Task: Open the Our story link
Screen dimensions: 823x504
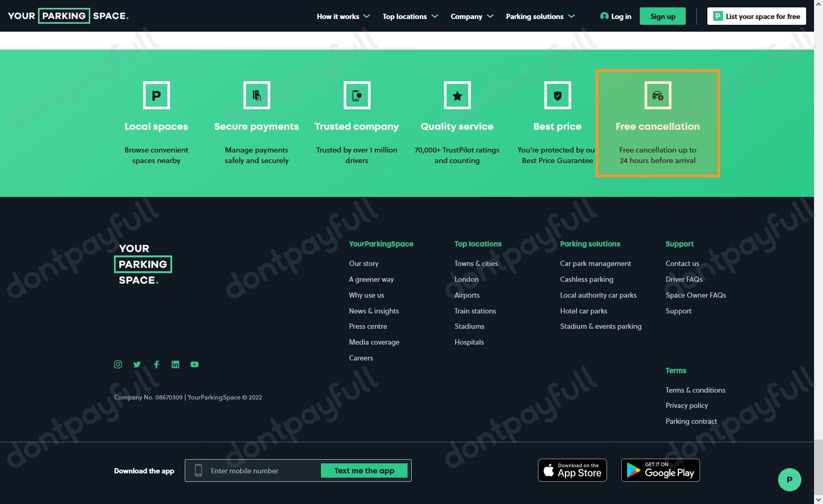Action: pyautogui.click(x=364, y=263)
